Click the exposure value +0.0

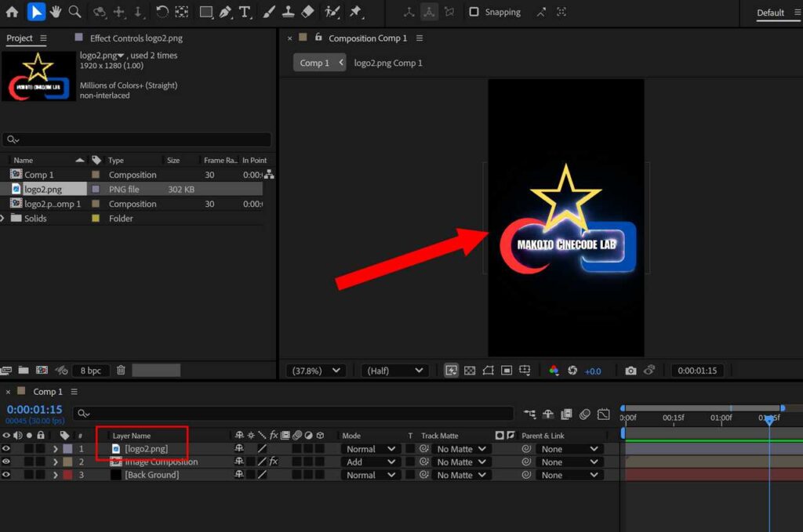[593, 371]
